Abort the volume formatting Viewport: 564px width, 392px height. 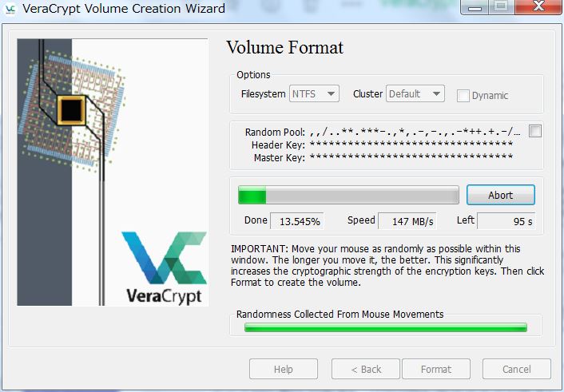[x=500, y=195]
